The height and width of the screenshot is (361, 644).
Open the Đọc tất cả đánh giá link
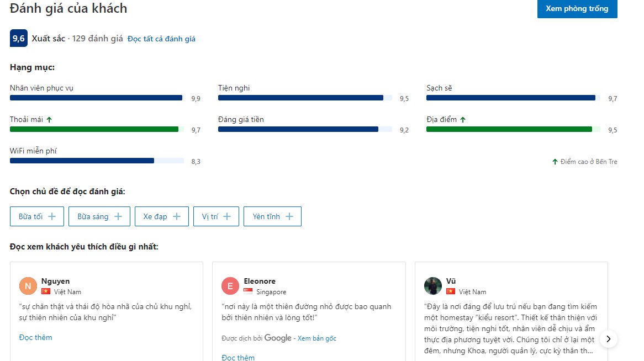click(x=161, y=39)
